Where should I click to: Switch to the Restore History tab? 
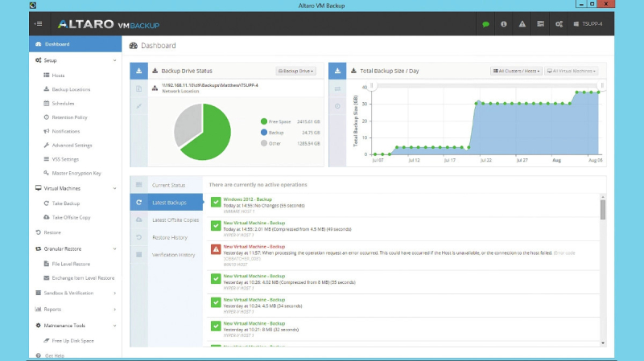pyautogui.click(x=169, y=237)
